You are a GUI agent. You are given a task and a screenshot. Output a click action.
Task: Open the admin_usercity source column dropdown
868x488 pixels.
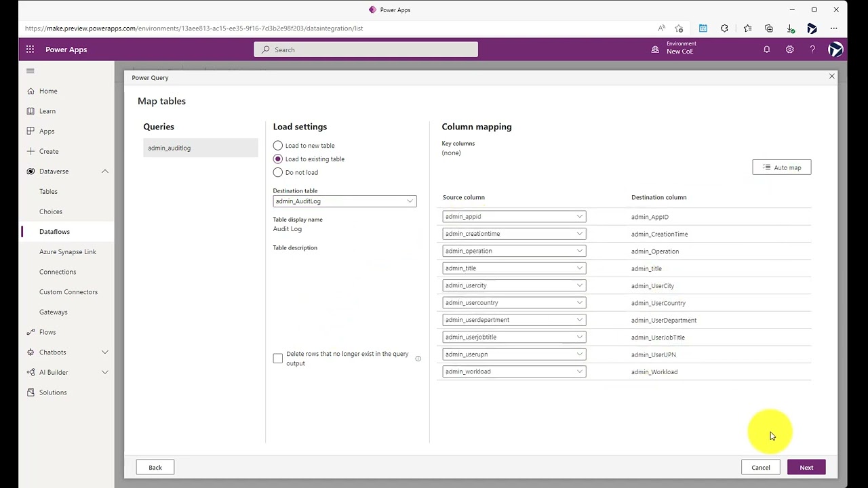(514, 285)
